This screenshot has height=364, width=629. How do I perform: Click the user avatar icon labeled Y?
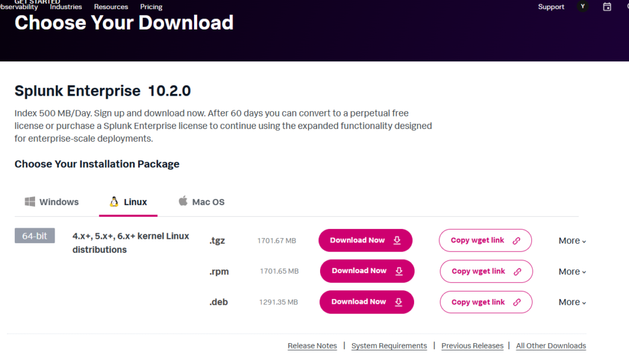pyautogui.click(x=583, y=7)
